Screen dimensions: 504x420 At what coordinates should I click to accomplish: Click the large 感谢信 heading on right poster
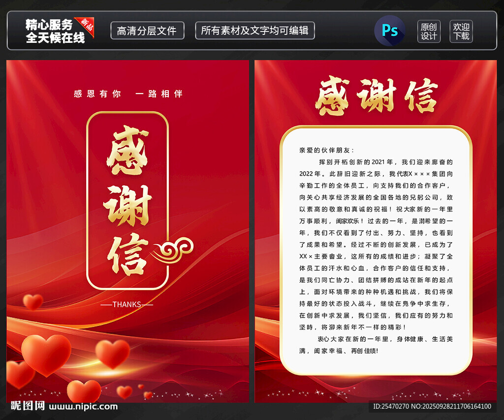pos(377,97)
